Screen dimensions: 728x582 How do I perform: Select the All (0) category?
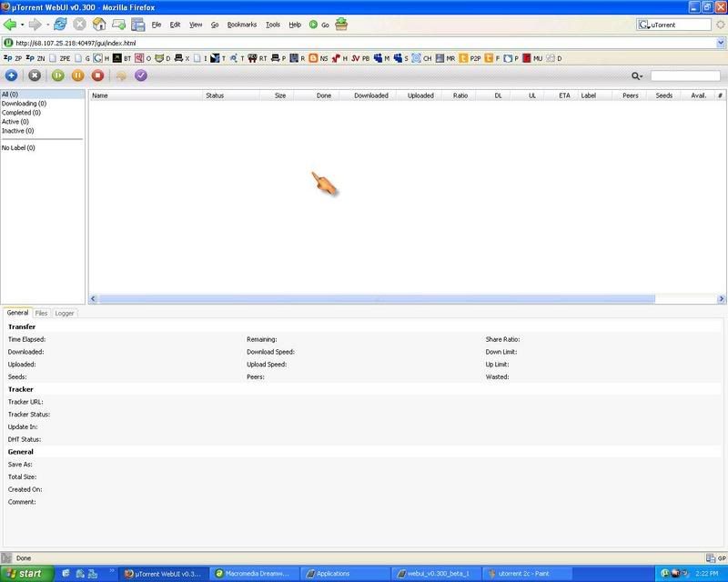coord(42,95)
